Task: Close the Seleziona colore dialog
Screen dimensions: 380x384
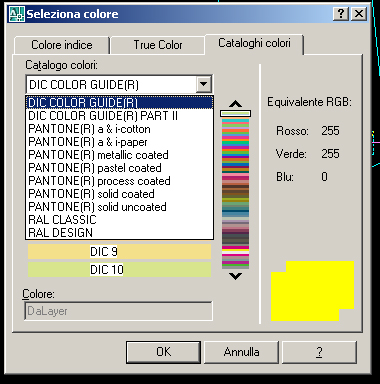Action: point(359,14)
